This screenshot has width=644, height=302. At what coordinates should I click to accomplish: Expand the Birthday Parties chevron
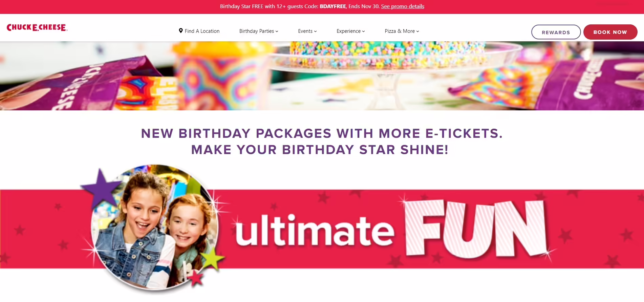point(277,31)
